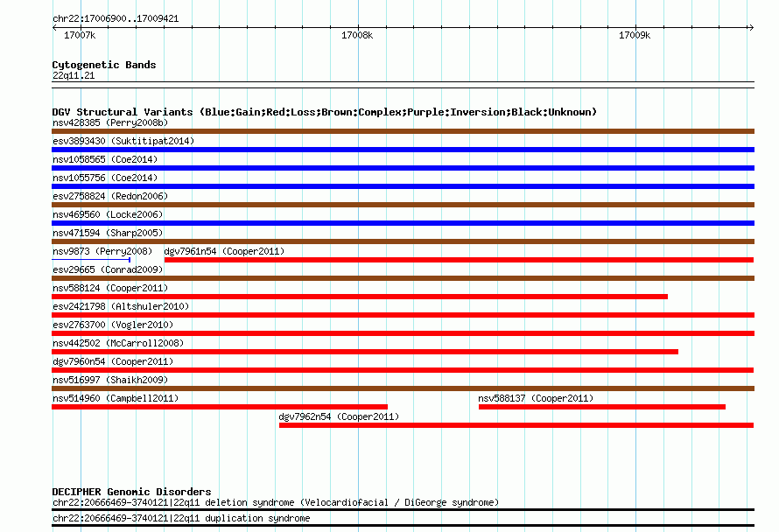This screenshot has height=532, width=779.
Task: Click the esv2758824 brown complex bar
Action: 403,205
